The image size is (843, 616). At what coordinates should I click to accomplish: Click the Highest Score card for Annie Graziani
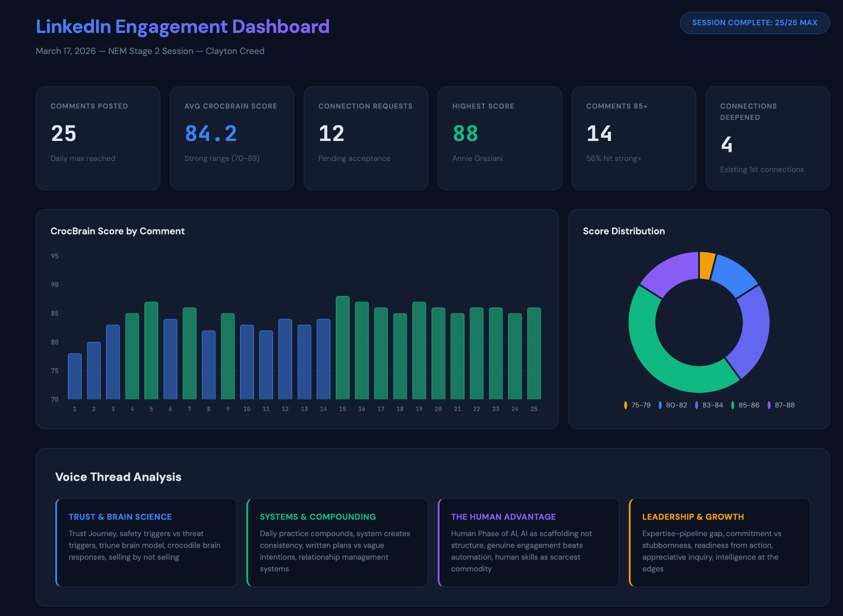point(500,138)
